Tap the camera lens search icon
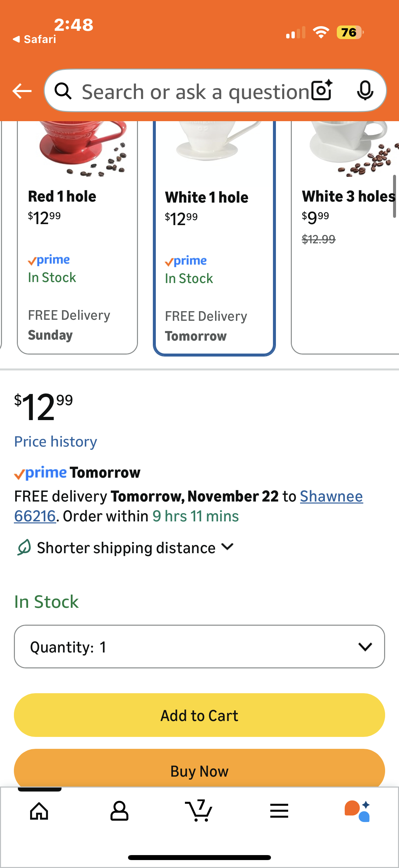The image size is (399, 868). pyautogui.click(x=322, y=91)
